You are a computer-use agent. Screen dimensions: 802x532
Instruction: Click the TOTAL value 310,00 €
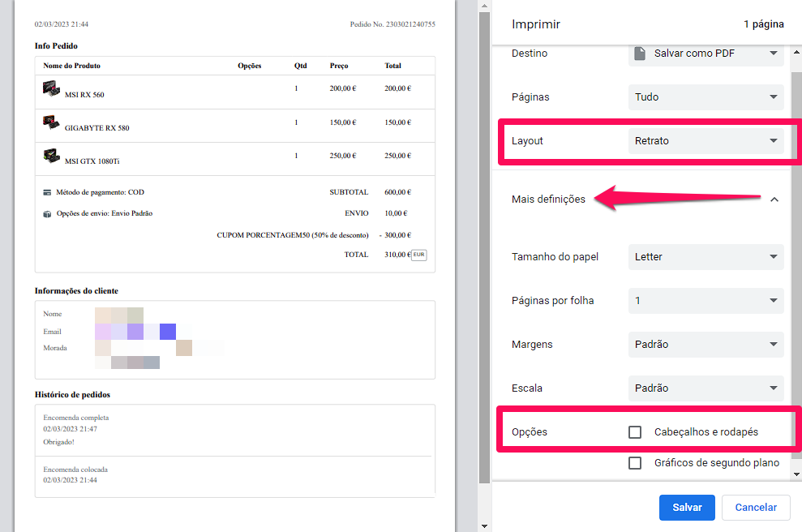pyautogui.click(x=397, y=255)
